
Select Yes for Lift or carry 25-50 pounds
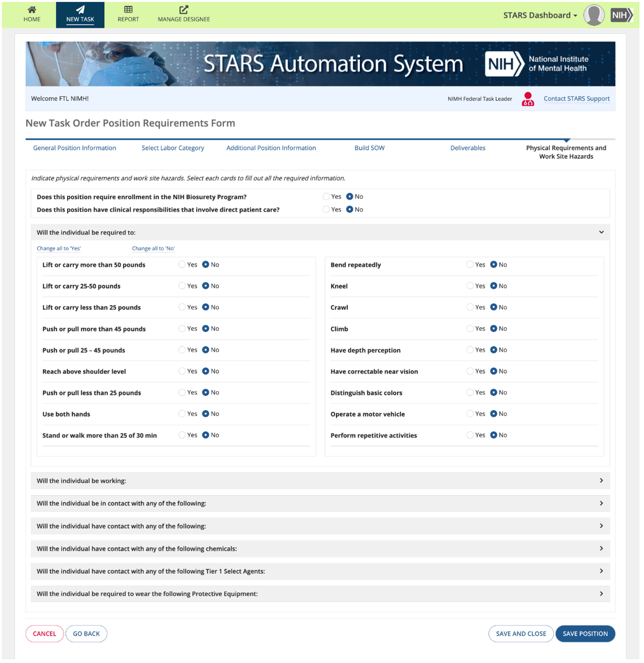point(182,286)
